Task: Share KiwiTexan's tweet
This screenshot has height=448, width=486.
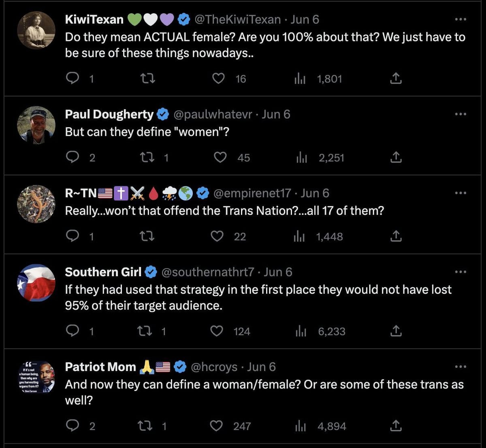Action: pyautogui.click(x=396, y=78)
